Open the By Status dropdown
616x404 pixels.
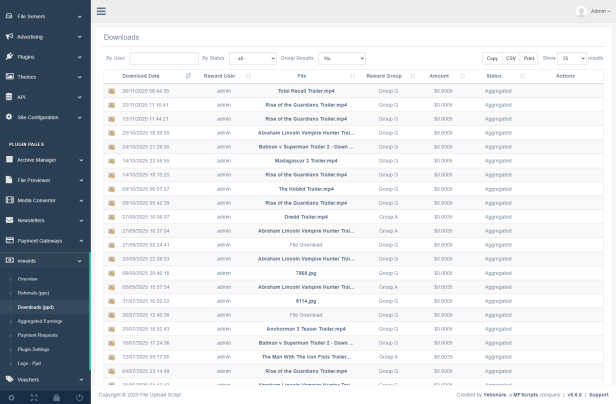pyautogui.click(x=252, y=59)
